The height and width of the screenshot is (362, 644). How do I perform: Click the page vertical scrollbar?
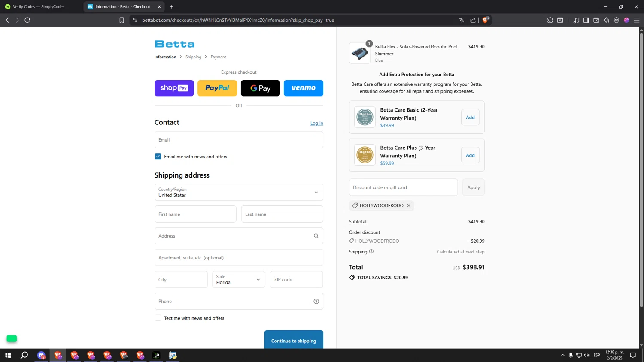click(x=641, y=169)
